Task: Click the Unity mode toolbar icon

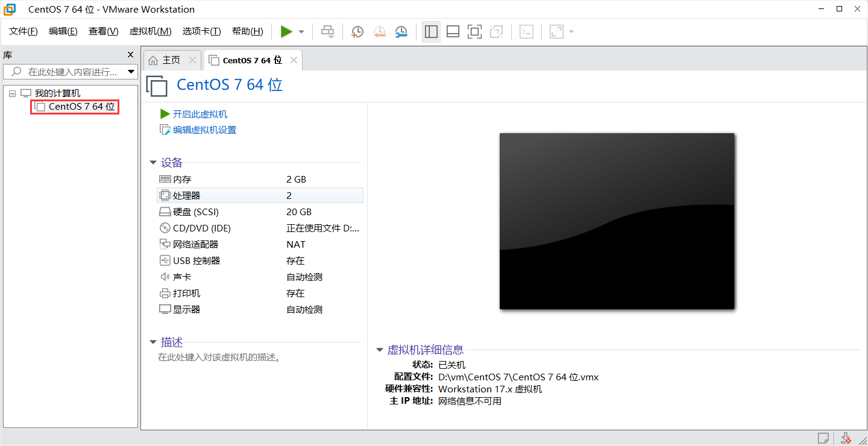Action: click(x=497, y=31)
